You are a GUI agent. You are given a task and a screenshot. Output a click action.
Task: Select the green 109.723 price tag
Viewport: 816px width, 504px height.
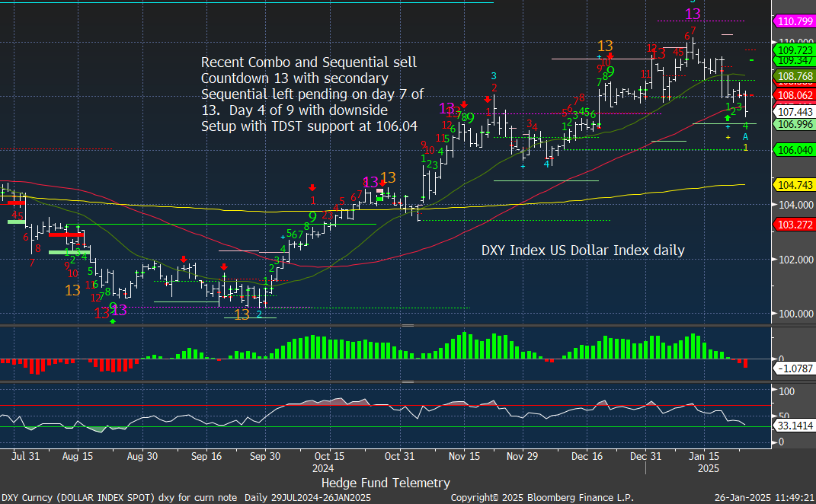point(794,50)
